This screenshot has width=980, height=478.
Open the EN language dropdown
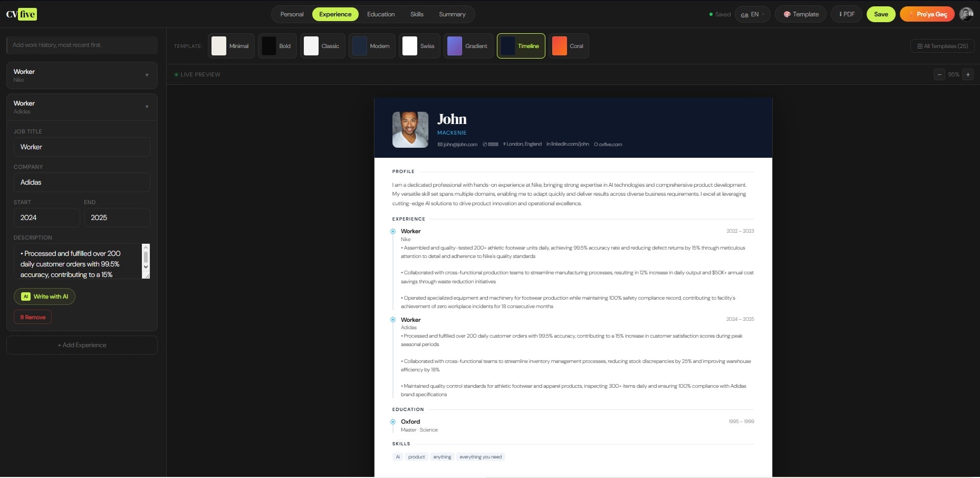click(x=755, y=14)
